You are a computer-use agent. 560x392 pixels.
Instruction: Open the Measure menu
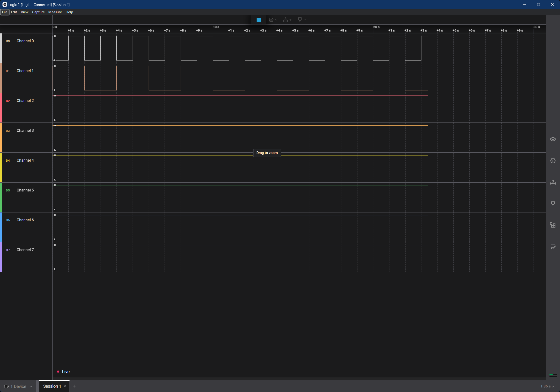[55, 12]
